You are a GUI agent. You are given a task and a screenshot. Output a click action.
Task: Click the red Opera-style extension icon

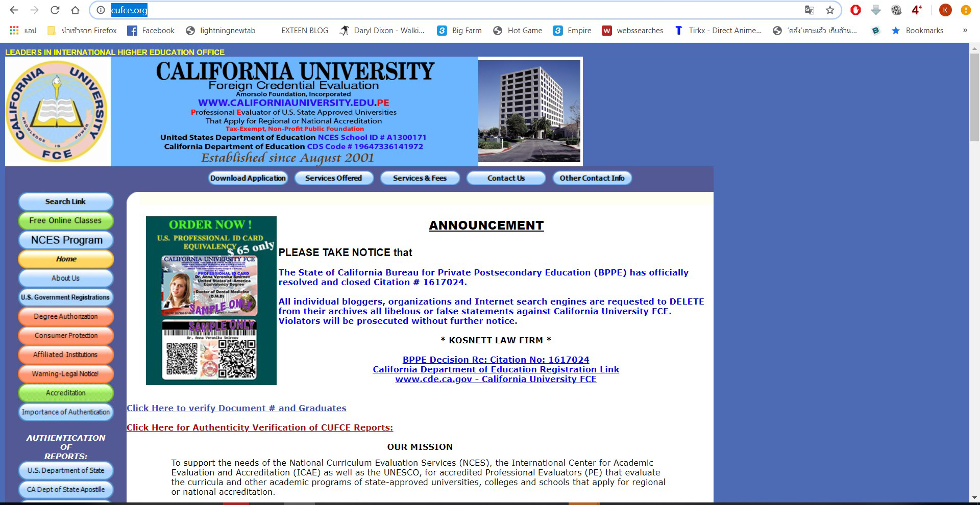tap(856, 10)
